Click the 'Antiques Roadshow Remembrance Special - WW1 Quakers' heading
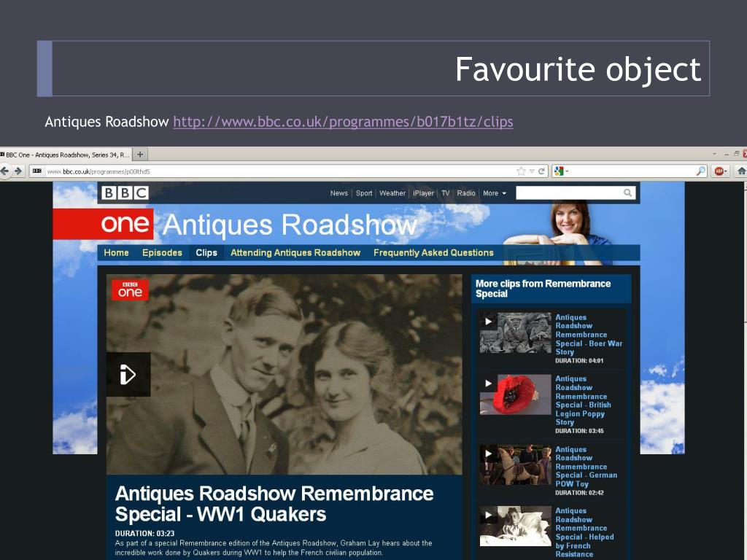Image resolution: width=747 pixels, height=560 pixels. pos(274,504)
